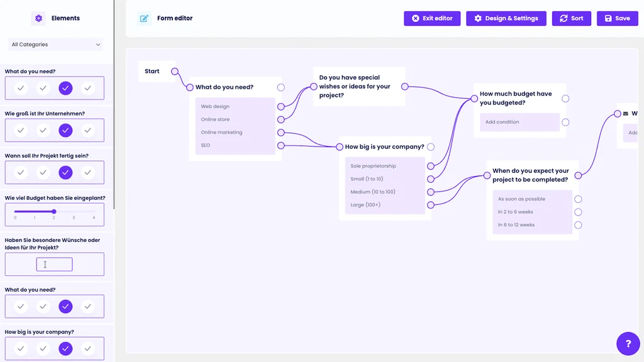Click the Form editor pencil icon
This screenshot has width=644, height=362.
(144, 18)
